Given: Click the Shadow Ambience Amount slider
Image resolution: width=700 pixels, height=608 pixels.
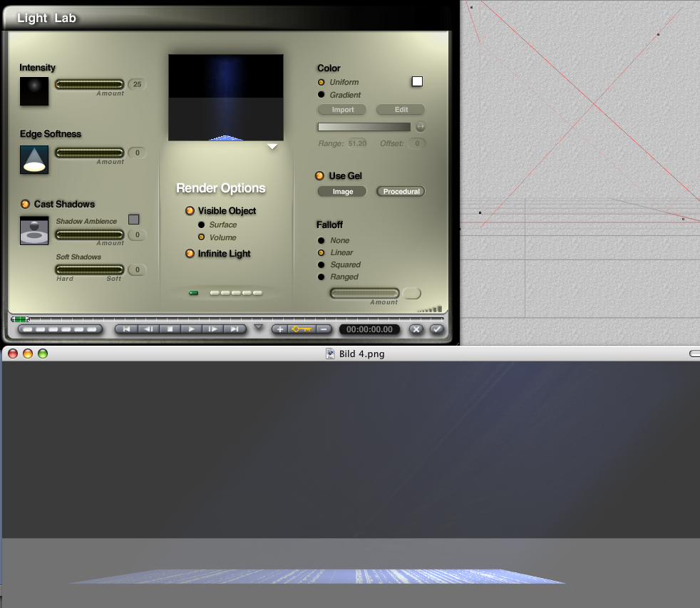Looking at the screenshot, I should point(90,235).
